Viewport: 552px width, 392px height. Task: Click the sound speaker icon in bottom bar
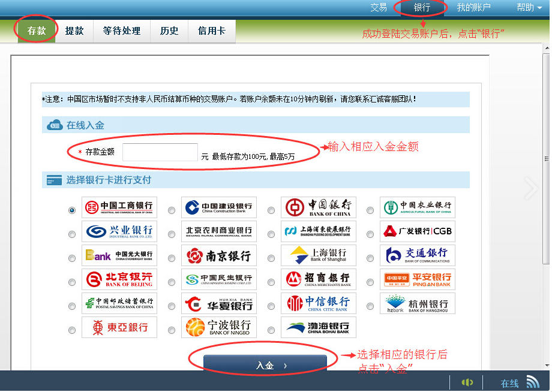[x=467, y=382]
